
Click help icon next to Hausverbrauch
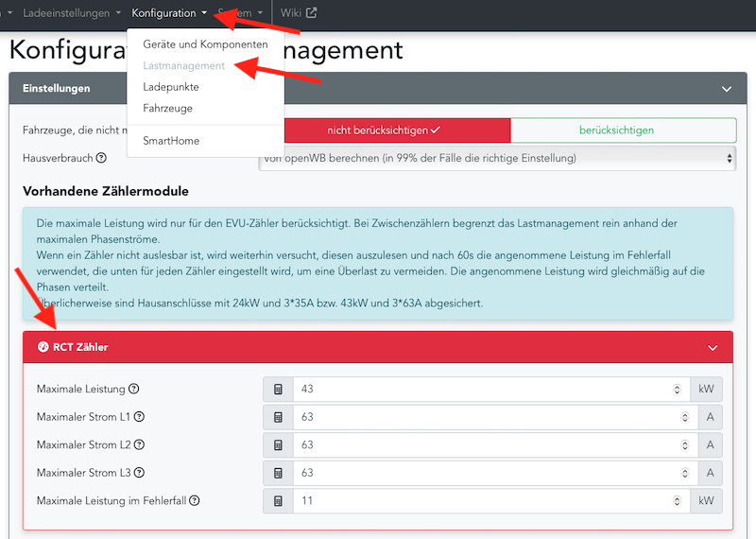pyautogui.click(x=101, y=159)
